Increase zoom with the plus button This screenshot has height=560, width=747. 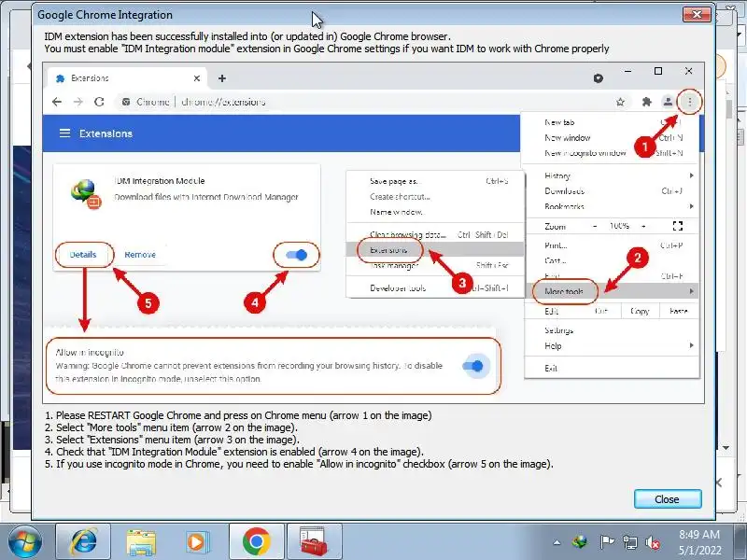(643, 226)
